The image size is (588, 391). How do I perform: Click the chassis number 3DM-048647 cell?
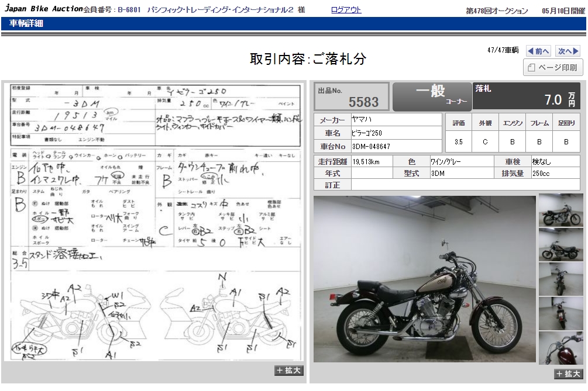pyautogui.click(x=396, y=146)
